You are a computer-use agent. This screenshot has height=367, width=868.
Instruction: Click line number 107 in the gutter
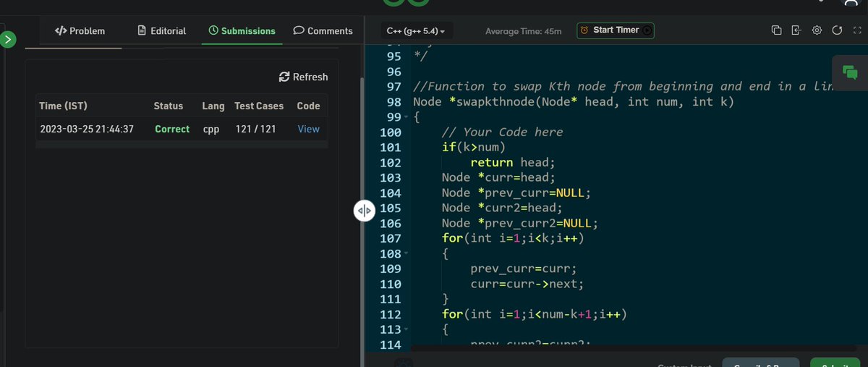click(x=390, y=239)
